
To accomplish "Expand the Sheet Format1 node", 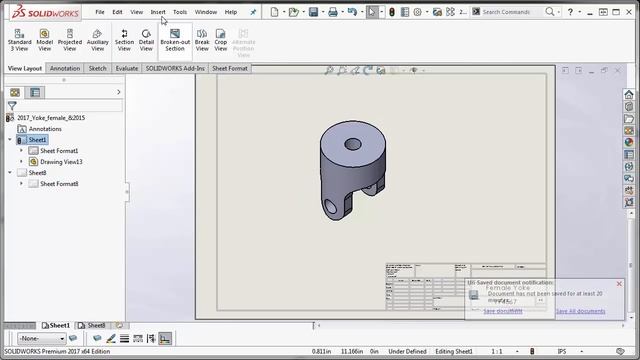I will point(21,151).
